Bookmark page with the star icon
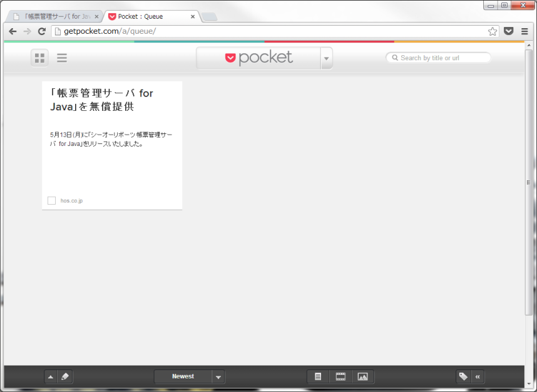Screen dimensions: 537x392 click(493, 31)
